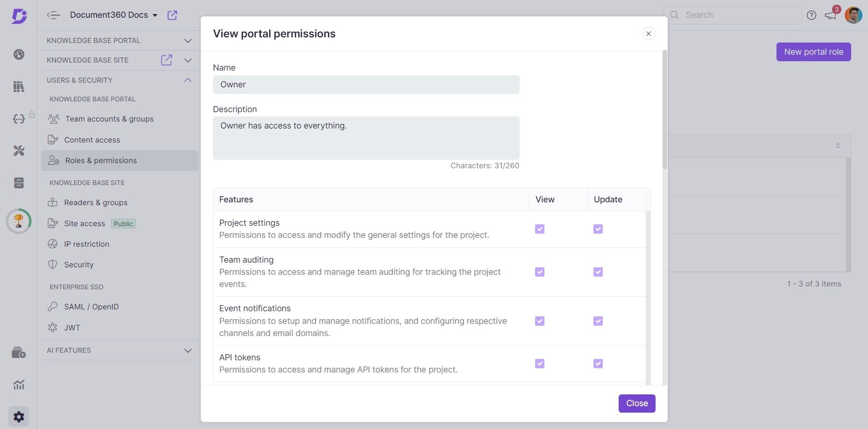Toggle the API tokens View checkbox

pos(540,364)
